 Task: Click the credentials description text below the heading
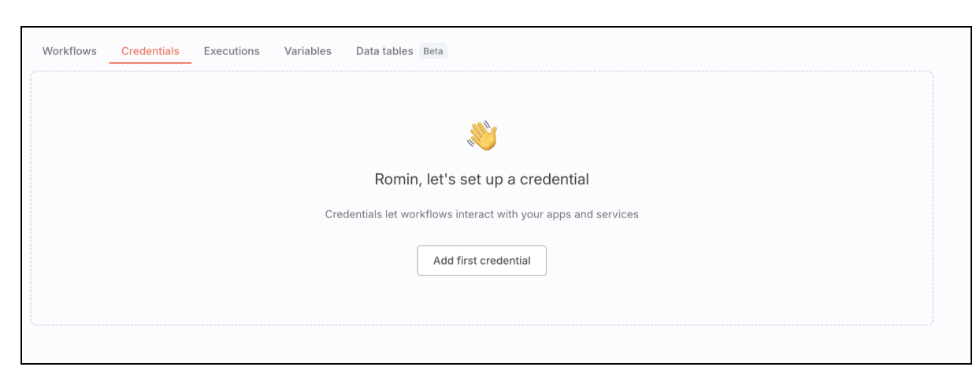tap(481, 214)
